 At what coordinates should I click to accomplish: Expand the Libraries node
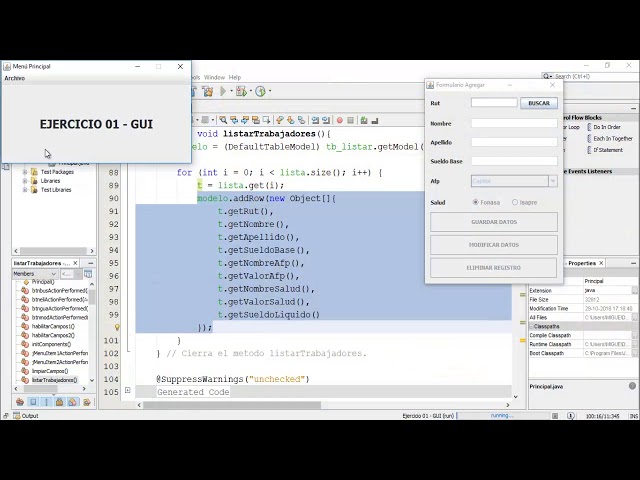(25, 181)
